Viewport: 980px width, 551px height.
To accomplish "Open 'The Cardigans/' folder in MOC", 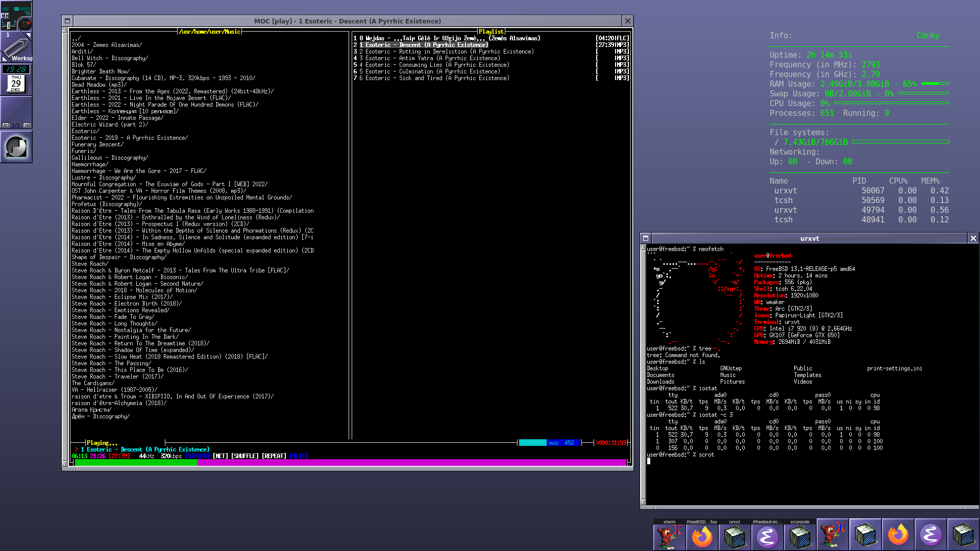I will 93,383.
